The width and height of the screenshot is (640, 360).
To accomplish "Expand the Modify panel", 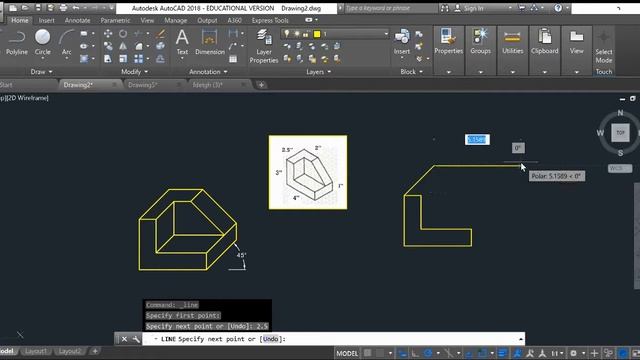I will (134, 72).
